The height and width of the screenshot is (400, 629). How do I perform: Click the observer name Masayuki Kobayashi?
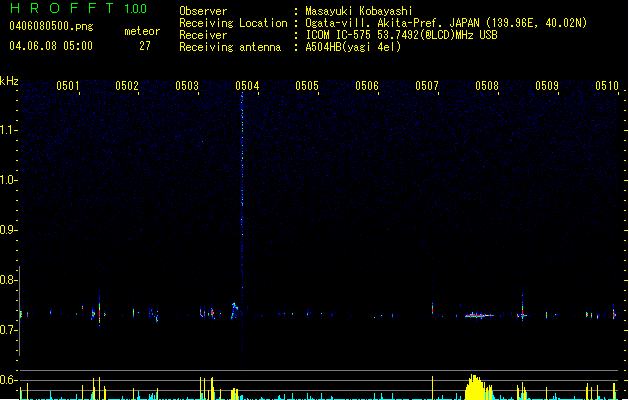pos(359,11)
